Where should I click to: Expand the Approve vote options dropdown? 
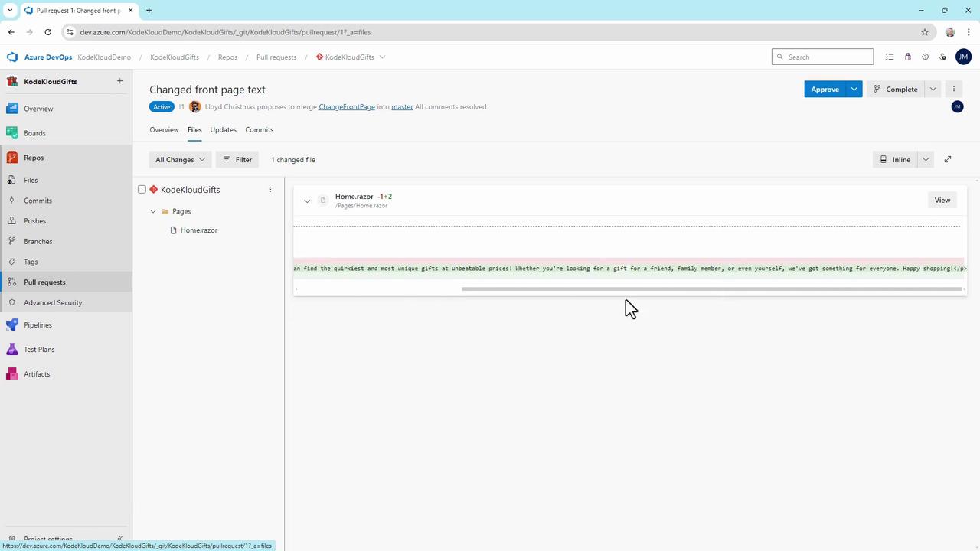click(x=854, y=90)
